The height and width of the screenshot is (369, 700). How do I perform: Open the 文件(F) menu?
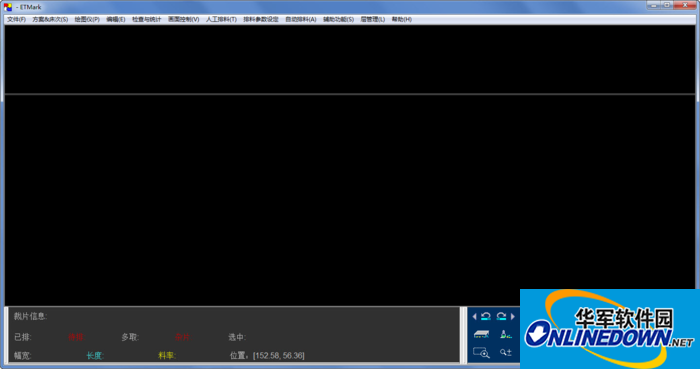pos(17,20)
